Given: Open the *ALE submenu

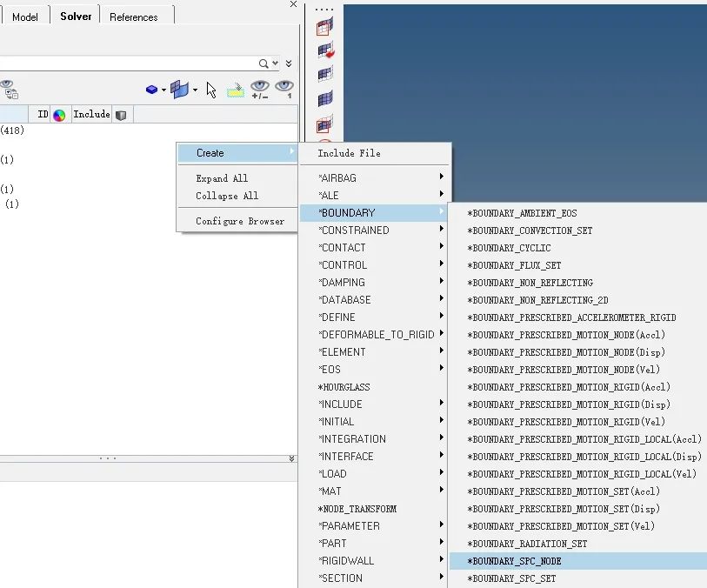Looking at the screenshot, I should (x=375, y=195).
